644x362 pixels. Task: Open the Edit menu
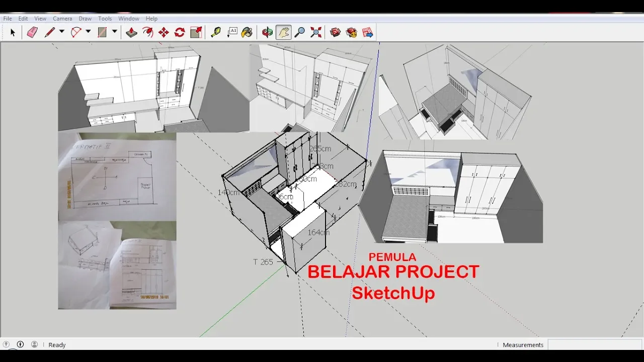[23, 19]
